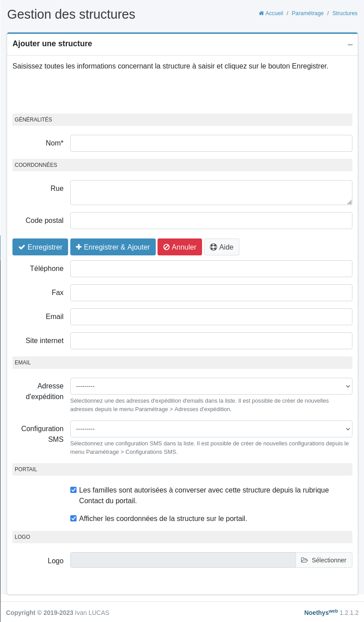Click the Email input field
364x622 pixels.
click(211, 317)
